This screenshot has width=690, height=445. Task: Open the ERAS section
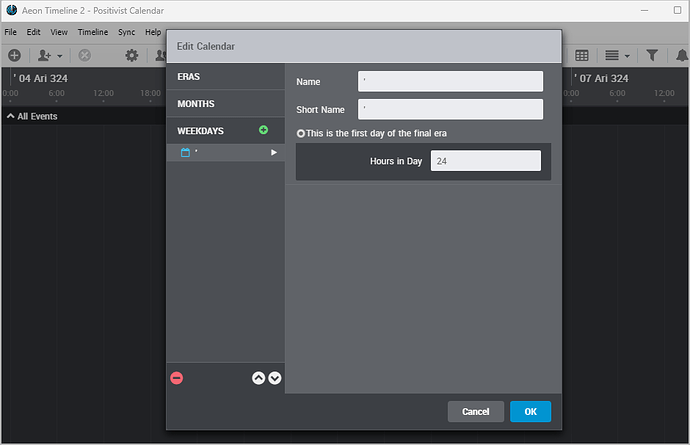[188, 76]
